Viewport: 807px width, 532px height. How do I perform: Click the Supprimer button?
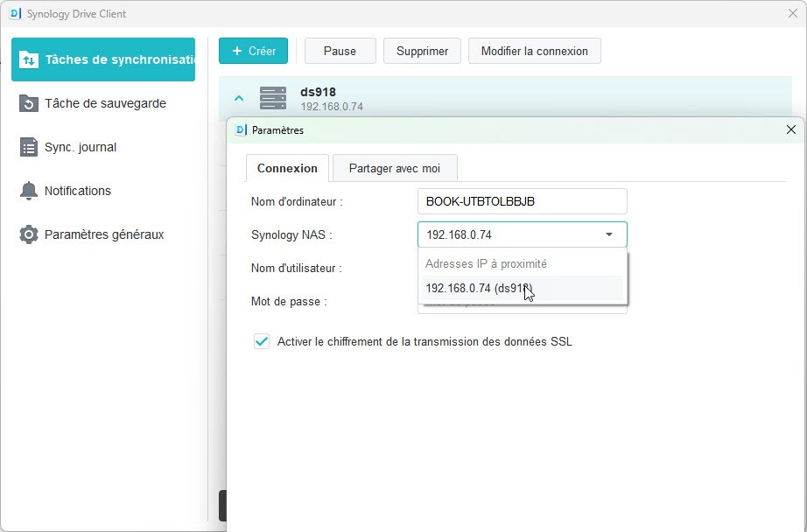422,51
